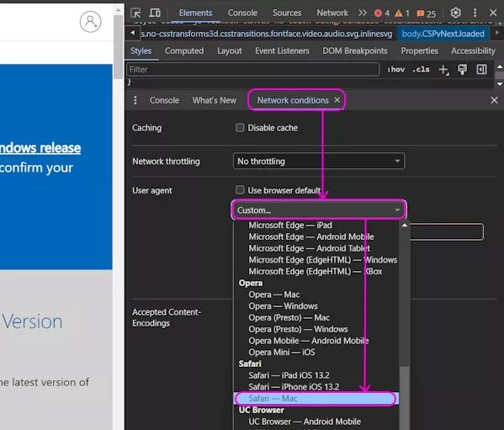This screenshot has width=504, height=430.
Task: Open the Properties subtab
Action: point(419,50)
